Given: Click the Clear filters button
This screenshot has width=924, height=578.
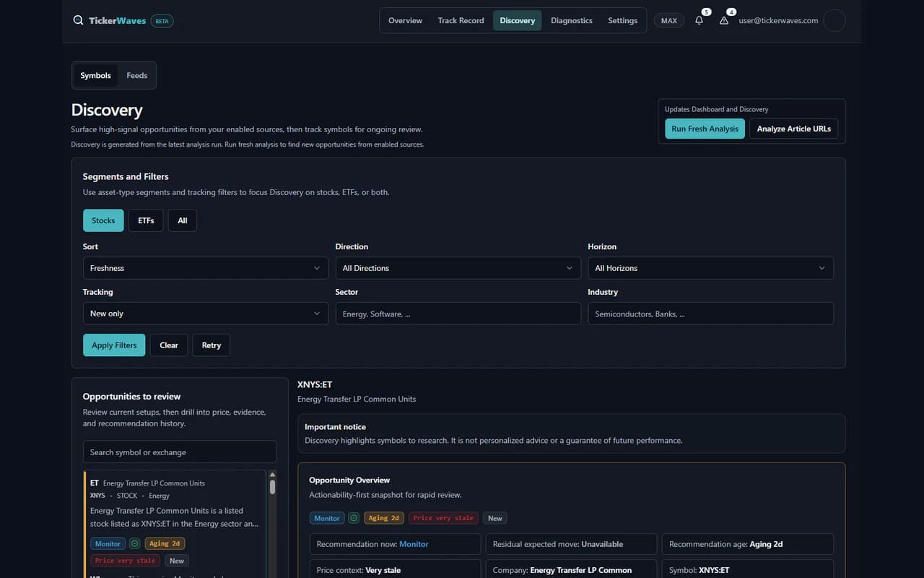Looking at the screenshot, I should point(169,345).
